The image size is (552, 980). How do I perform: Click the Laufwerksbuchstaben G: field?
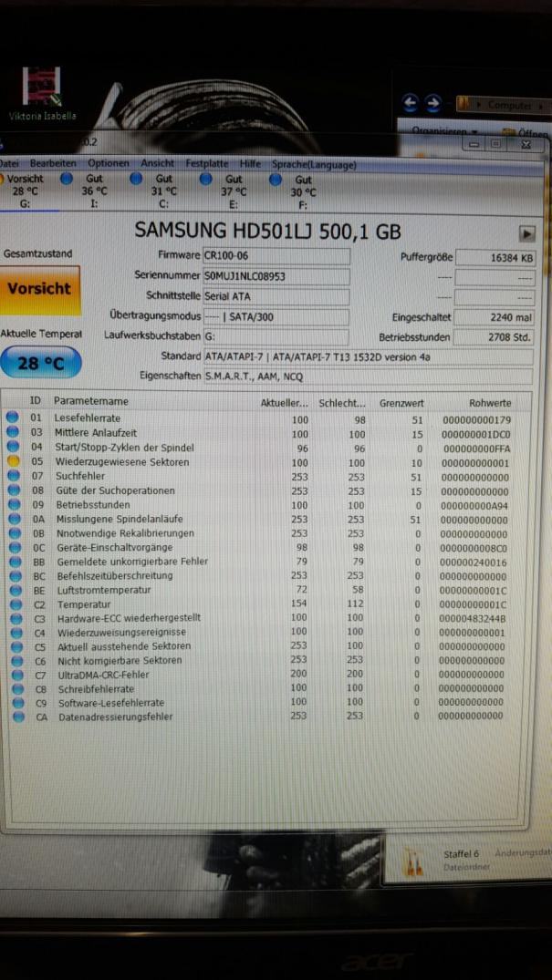[x=276, y=337]
